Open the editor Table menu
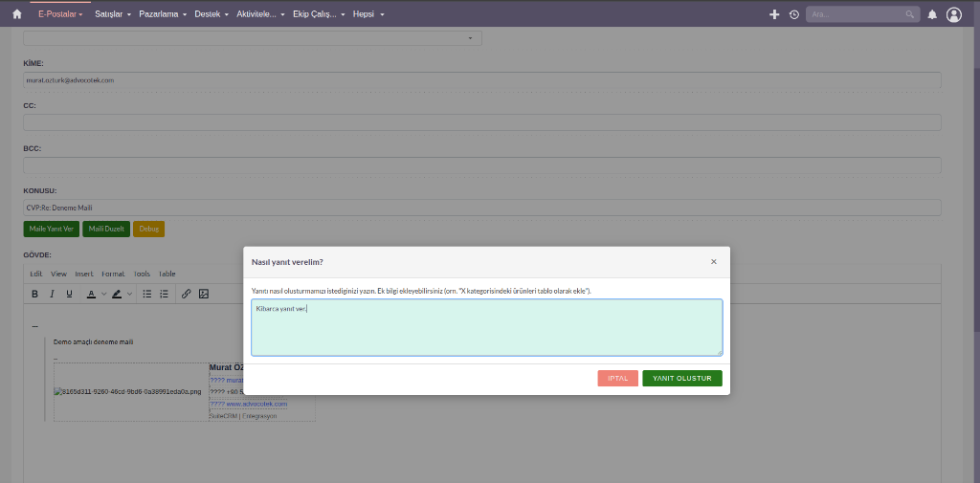The image size is (980, 483). (x=167, y=274)
